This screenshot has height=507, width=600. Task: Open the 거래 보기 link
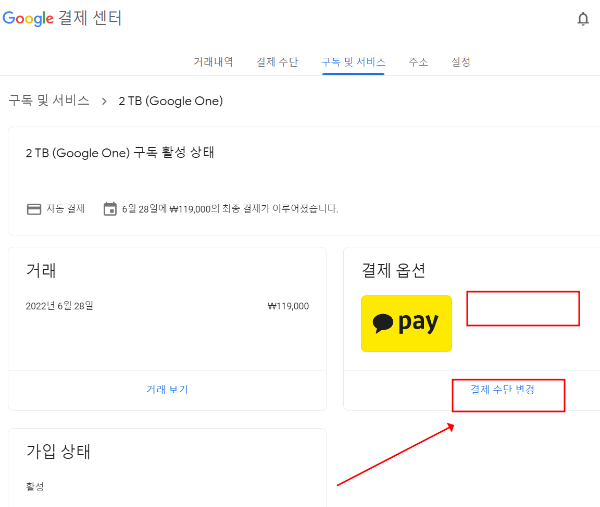point(167,390)
